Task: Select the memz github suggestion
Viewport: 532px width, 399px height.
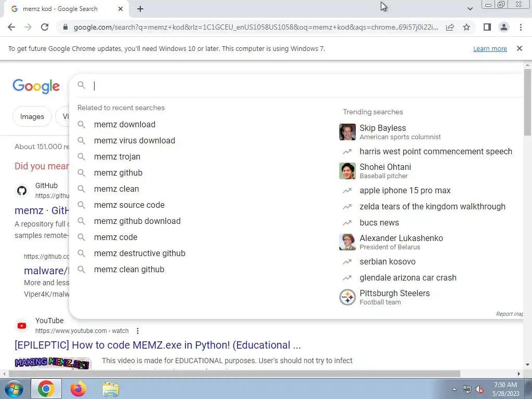Action: (118, 172)
